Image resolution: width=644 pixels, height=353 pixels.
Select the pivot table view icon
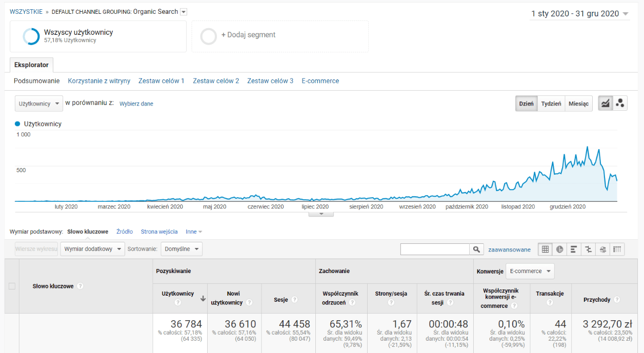click(x=617, y=250)
